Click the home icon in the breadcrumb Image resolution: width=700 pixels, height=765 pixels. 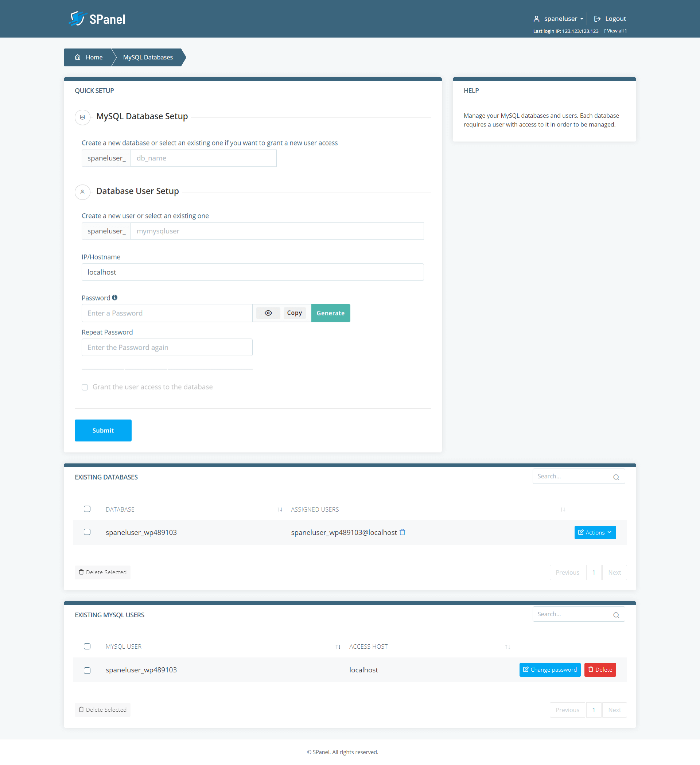click(78, 57)
